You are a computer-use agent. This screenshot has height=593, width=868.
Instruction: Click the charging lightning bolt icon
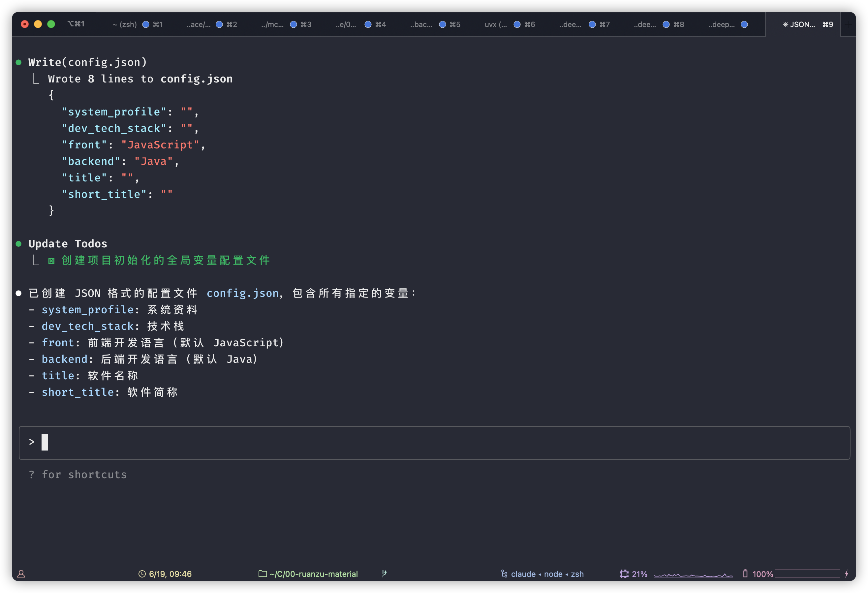(x=846, y=574)
